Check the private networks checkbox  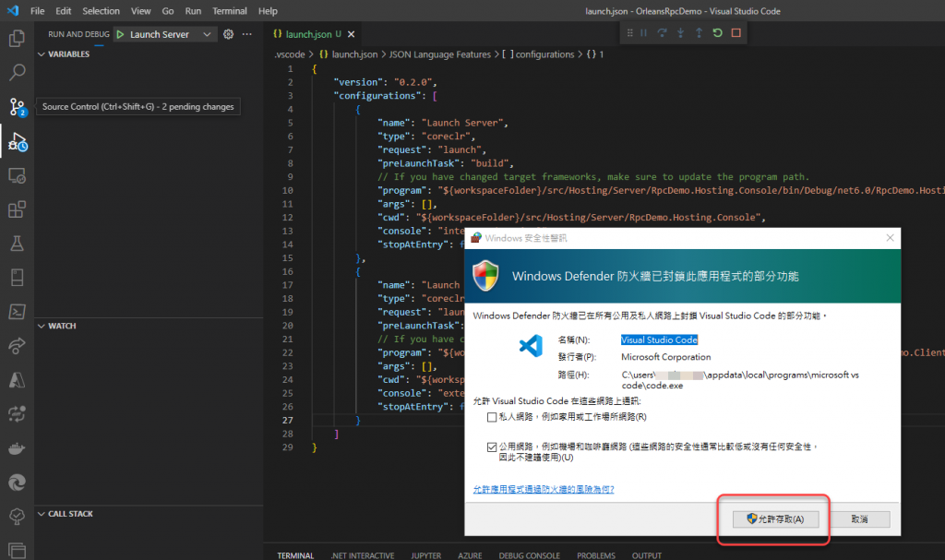click(x=492, y=417)
